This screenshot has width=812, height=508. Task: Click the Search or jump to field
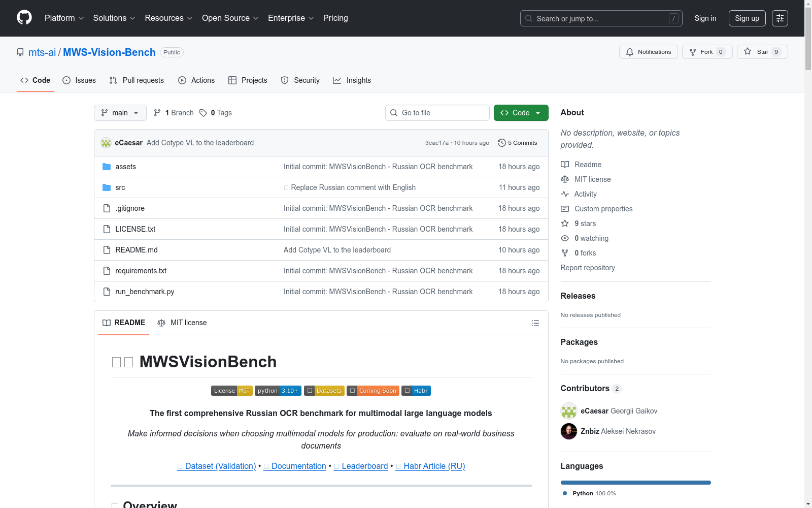[x=601, y=18]
